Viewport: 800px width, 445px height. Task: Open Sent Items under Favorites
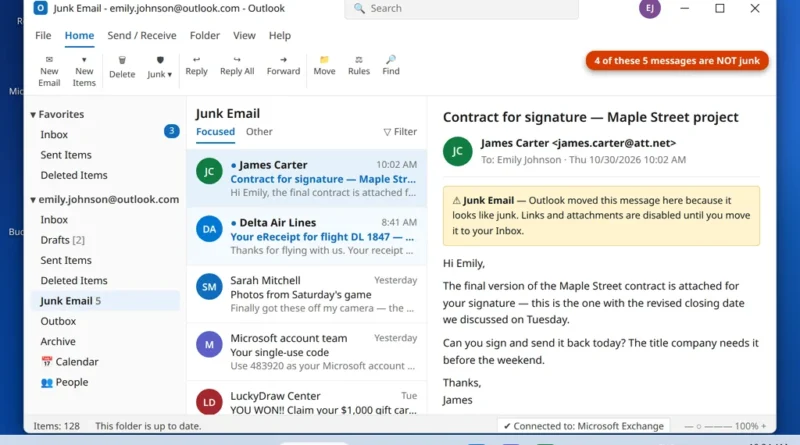coord(105,155)
